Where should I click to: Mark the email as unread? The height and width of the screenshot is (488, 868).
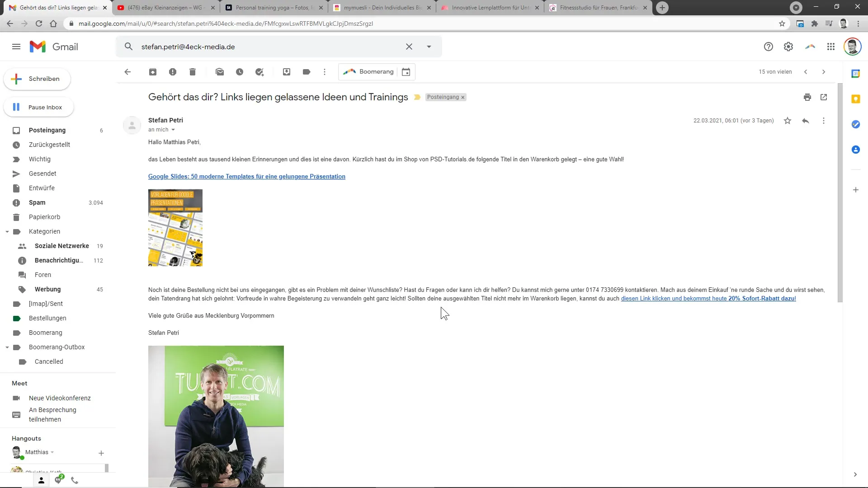220,72
